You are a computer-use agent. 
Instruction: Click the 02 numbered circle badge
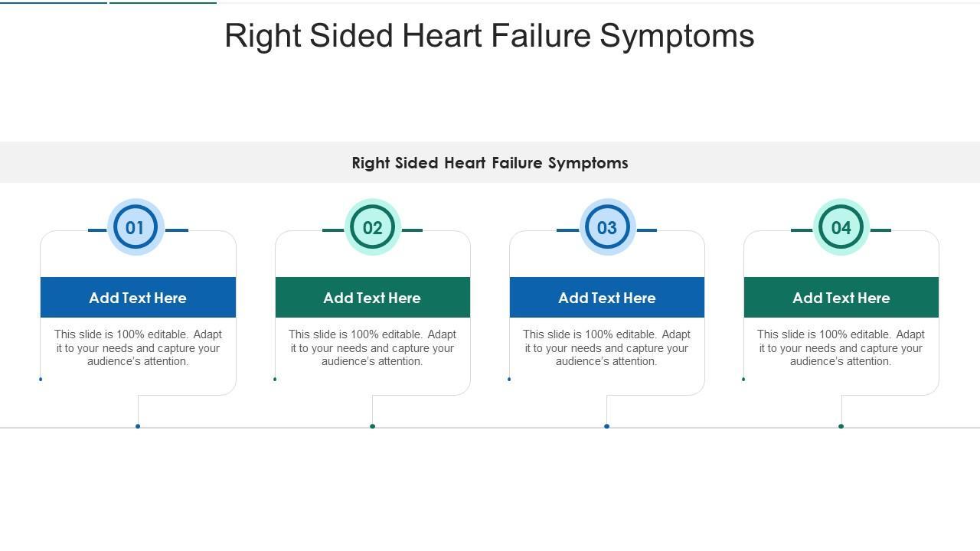click(x=373, y=227)
